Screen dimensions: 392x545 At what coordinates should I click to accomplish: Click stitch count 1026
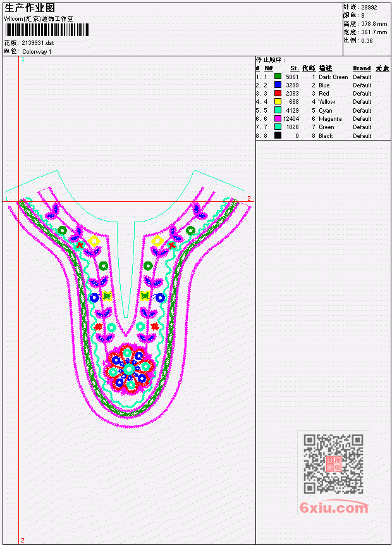[x=292, y=127]
